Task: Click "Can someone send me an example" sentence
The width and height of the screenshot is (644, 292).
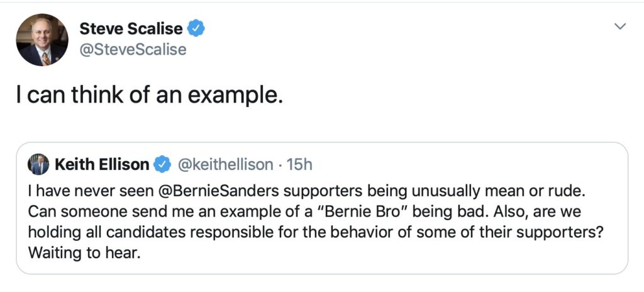Action: pyautogui.click(x=126, y=210)
